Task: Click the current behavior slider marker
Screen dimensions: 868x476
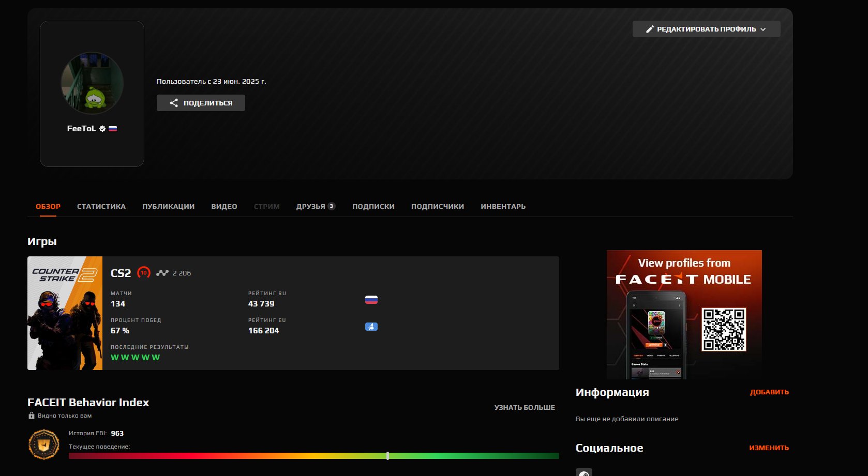Action: tap(388, 456)
